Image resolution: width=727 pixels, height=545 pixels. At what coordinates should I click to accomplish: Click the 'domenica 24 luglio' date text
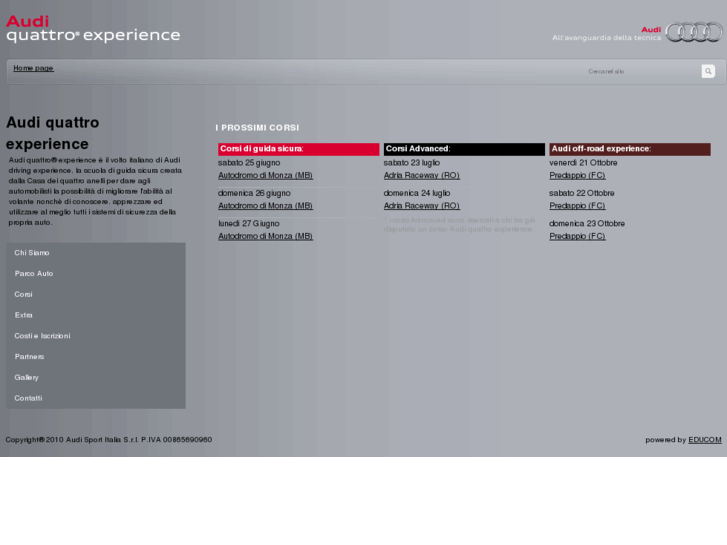tap(417, 193)
